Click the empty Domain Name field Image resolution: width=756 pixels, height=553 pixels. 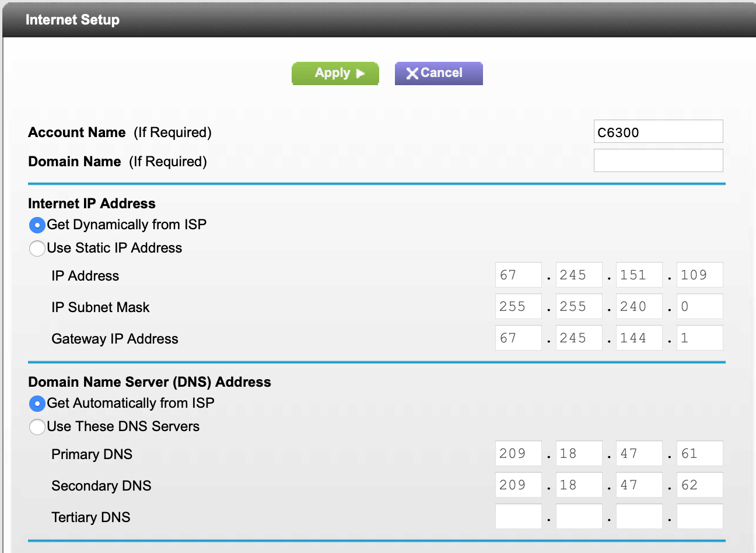(658, 160)
